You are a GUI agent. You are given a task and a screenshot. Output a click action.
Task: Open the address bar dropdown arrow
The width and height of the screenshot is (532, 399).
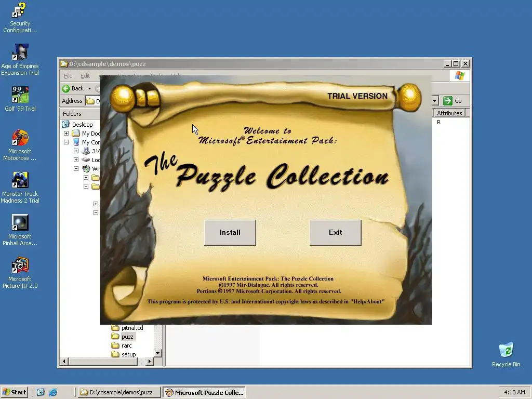(435, 101)
